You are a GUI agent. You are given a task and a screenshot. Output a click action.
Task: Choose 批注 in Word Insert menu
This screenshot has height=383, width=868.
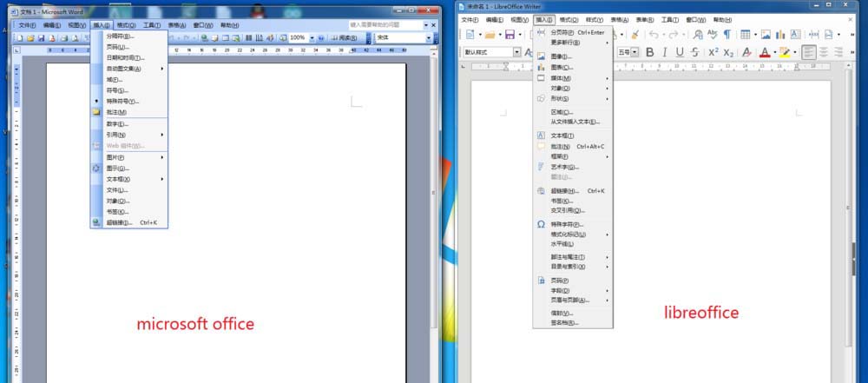coord(129,112)
